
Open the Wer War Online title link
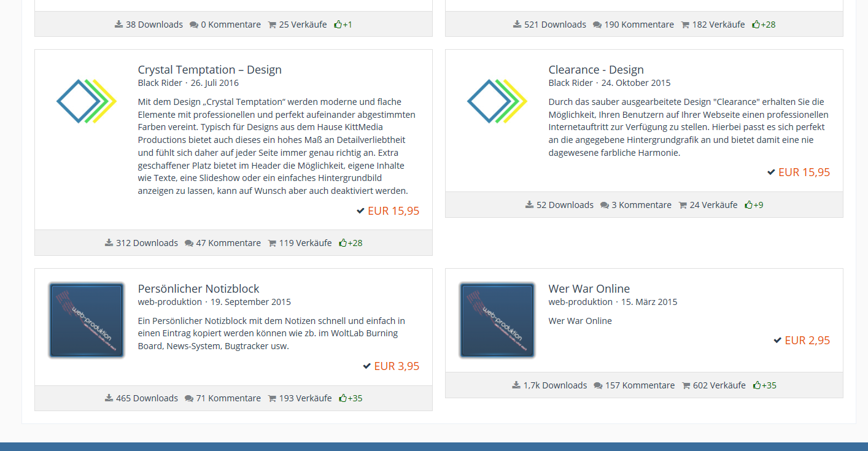coord(589,289)
